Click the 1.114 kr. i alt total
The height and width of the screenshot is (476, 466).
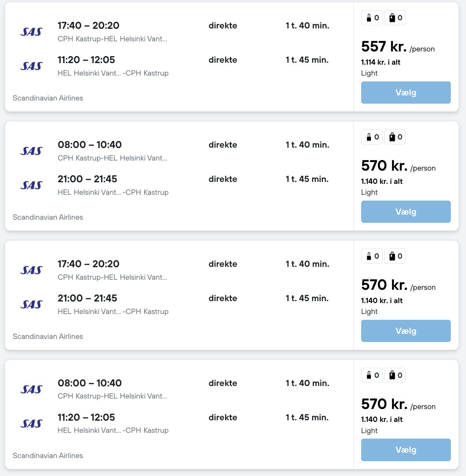point(381,62)
